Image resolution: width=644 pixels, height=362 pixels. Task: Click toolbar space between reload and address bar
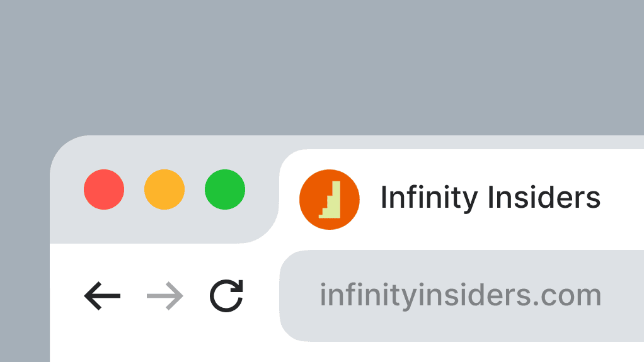[x=262, y=295]
